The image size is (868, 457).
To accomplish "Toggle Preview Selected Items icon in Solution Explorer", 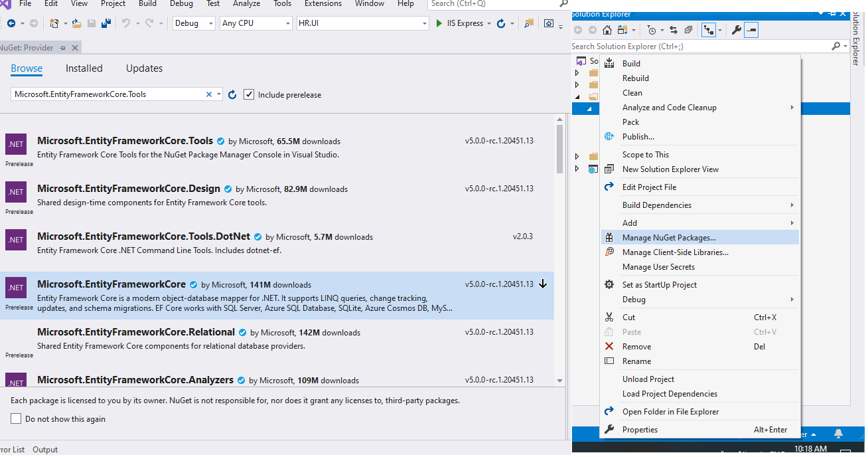I will click(x=751, y=30).
